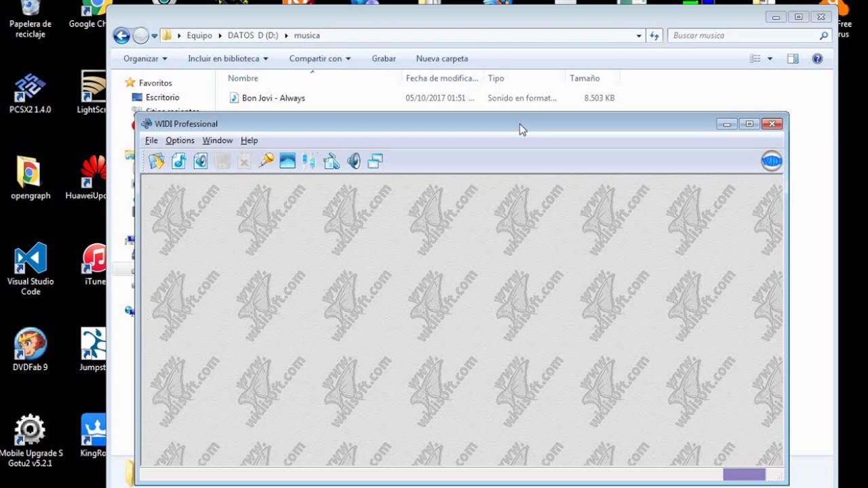This screenshot has width=868, height=488.
Task: Click the Buscar musica search field
Action: coord(749,35)
